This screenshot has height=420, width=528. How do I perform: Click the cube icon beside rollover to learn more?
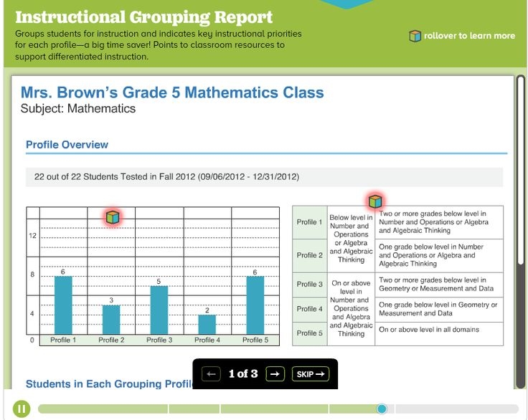click(415, 36)
